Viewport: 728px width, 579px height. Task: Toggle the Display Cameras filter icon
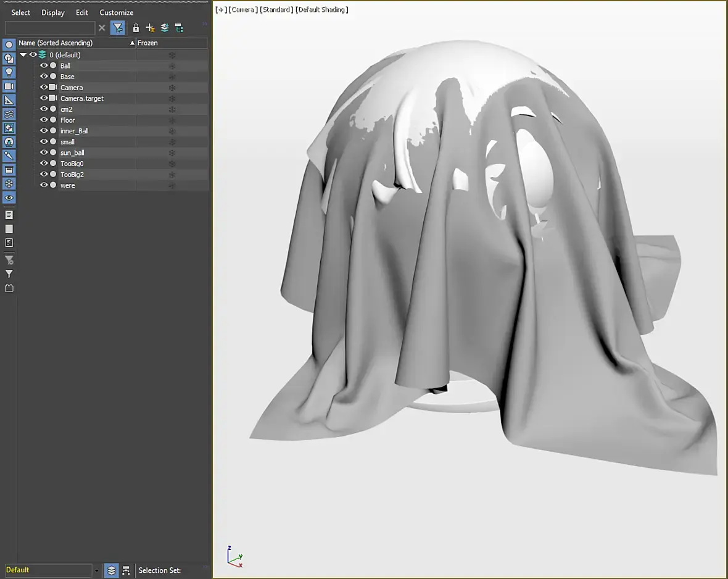coord(9,86)
